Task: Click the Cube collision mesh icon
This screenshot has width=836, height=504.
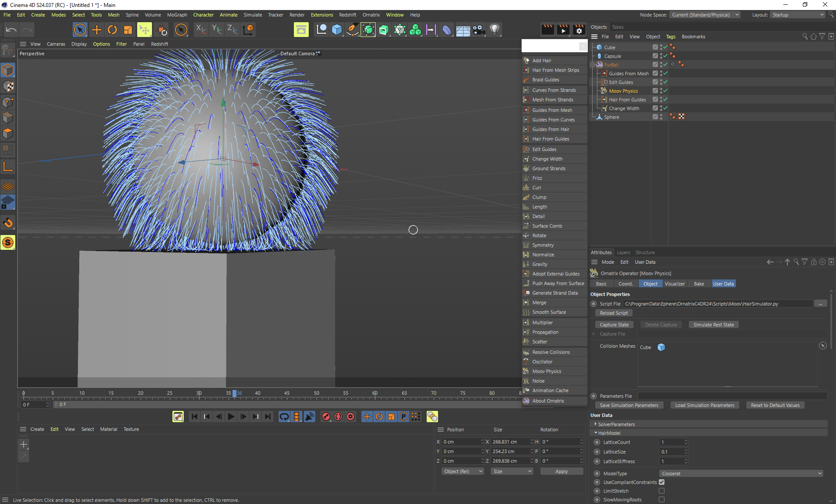Action: [661, 347]
